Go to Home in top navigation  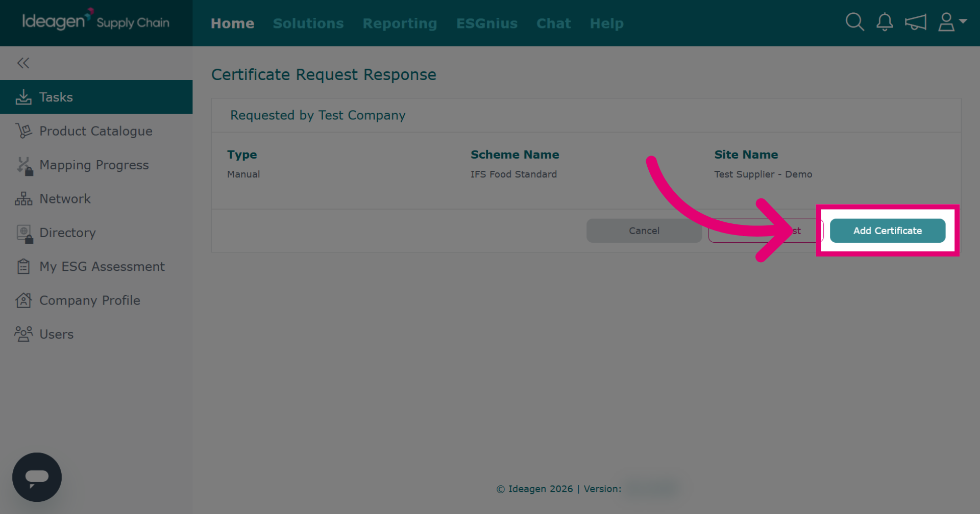pyautogui.click(x=232, y=23)
